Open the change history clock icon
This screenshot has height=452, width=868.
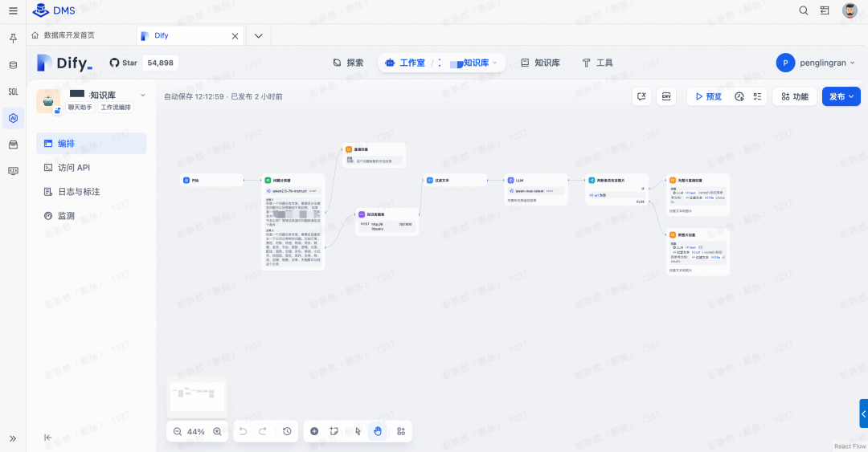(287, 432)
